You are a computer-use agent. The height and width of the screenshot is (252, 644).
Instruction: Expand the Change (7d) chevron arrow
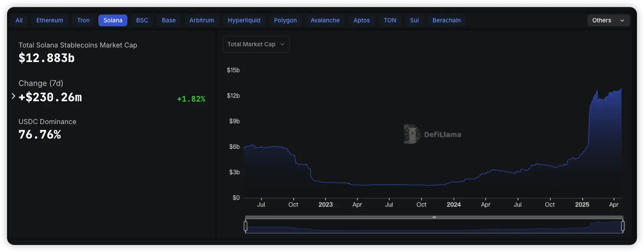pos(13,96)
